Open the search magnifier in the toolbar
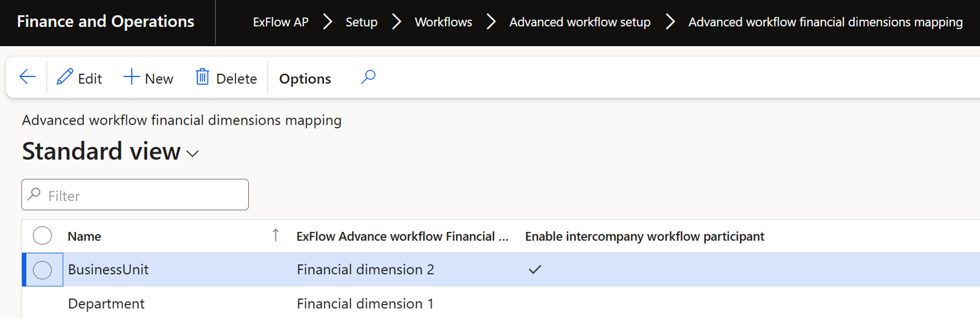The width and height of the screenshot is (980, 319). point(368,77)
